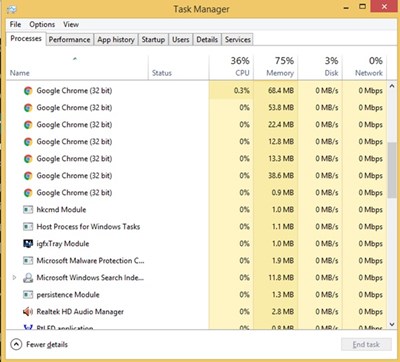Click the End task button
Image resolution: width=400 pixels, height=362 pixels.
coord(366,344)
